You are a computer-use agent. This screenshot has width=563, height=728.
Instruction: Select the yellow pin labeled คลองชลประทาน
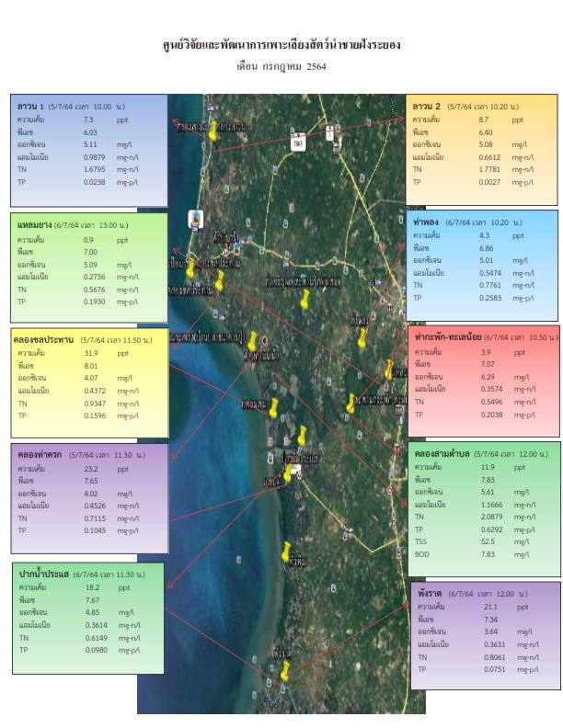(219, 280)
